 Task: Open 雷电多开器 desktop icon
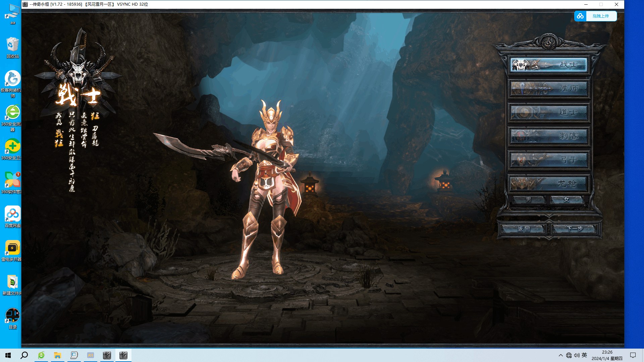[12, 251]
